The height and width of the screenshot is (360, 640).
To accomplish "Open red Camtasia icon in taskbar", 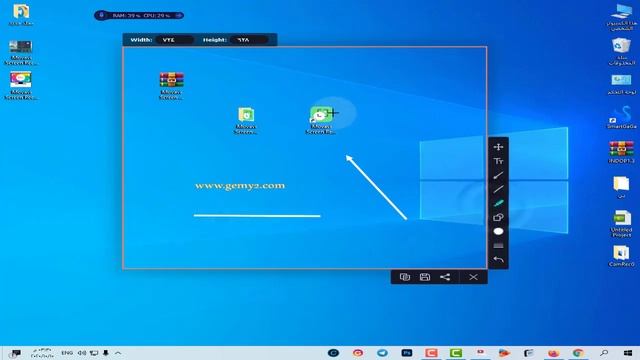I will pyautogui.click(x=431, y=353).
